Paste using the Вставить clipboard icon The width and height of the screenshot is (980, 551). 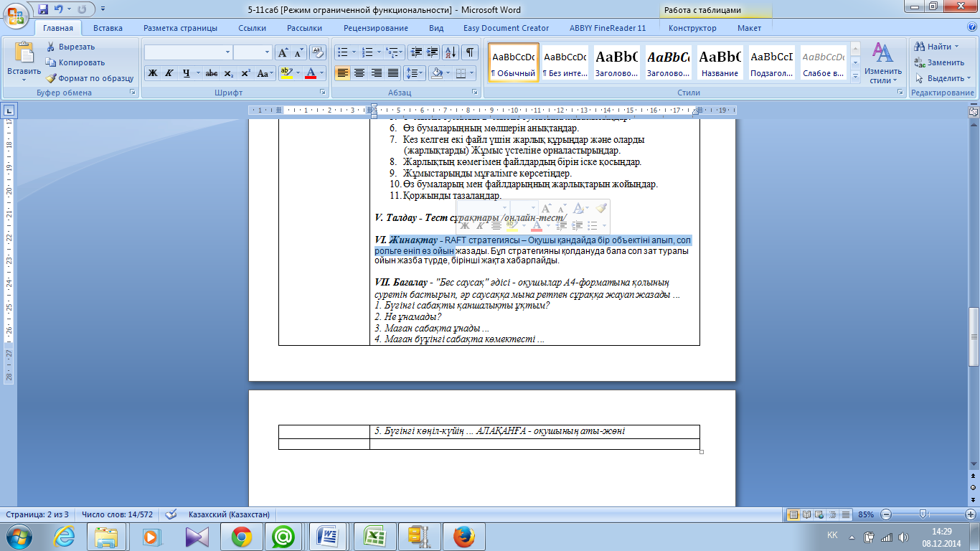[x=24, y=53]
